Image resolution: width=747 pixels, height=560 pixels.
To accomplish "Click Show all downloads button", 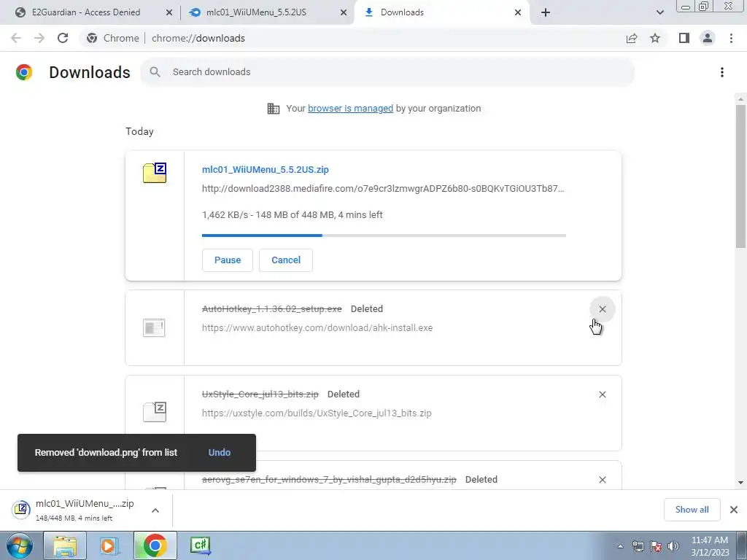I will tap(692, 510).
